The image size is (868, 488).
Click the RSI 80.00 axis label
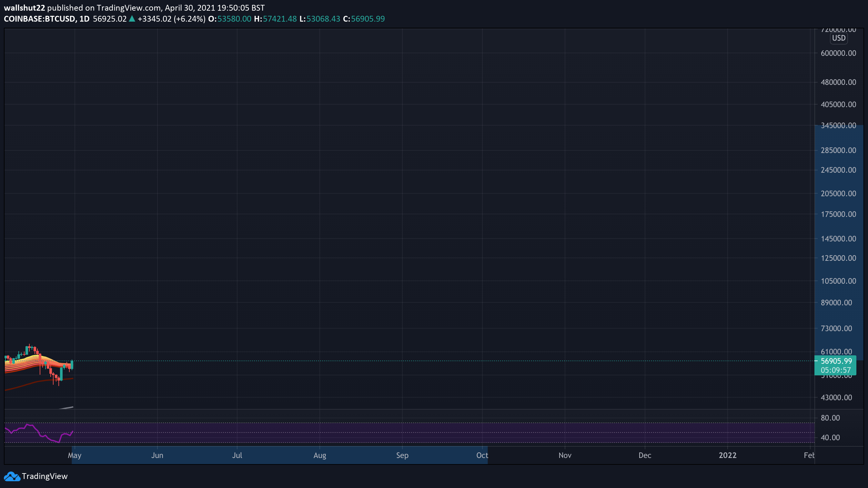830,418
